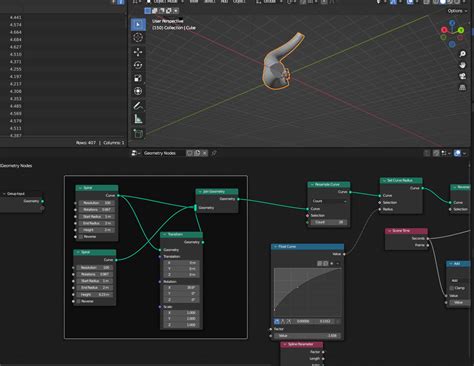Click the green Y axis on navigation gizmo

(461, 30)
